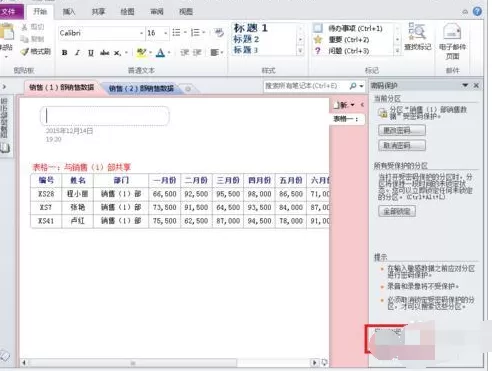Focus the search all notebooks box

[x=305, y=86]
